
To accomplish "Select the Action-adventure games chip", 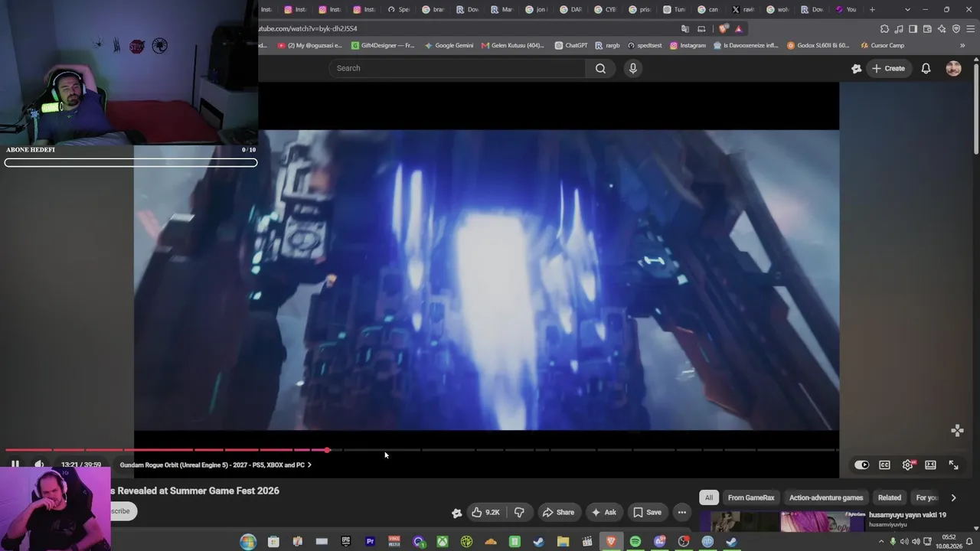I will click(826, 497).
